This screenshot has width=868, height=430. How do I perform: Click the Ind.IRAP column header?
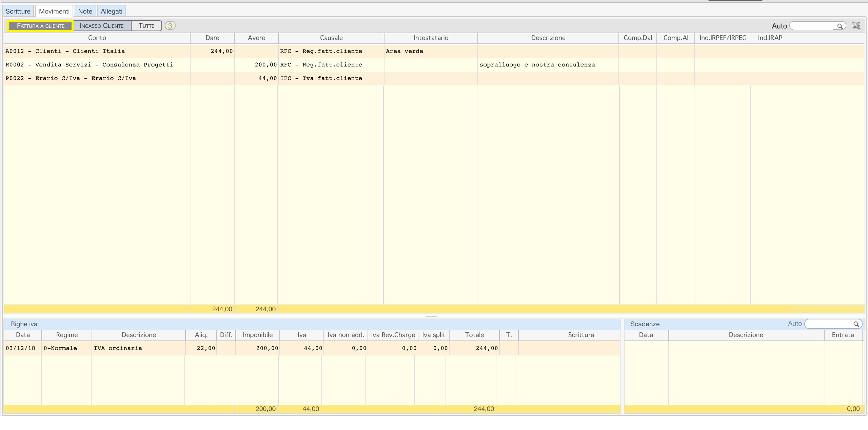(x=770, y=38)
